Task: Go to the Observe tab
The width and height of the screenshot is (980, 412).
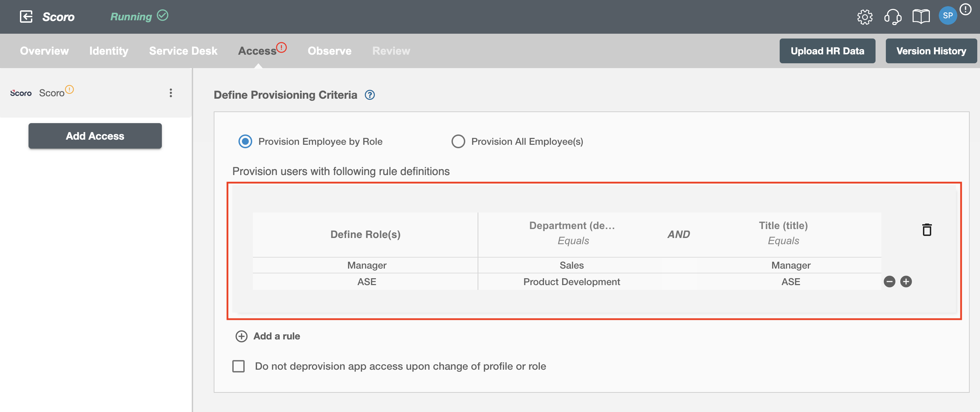Action: point(330,51)
